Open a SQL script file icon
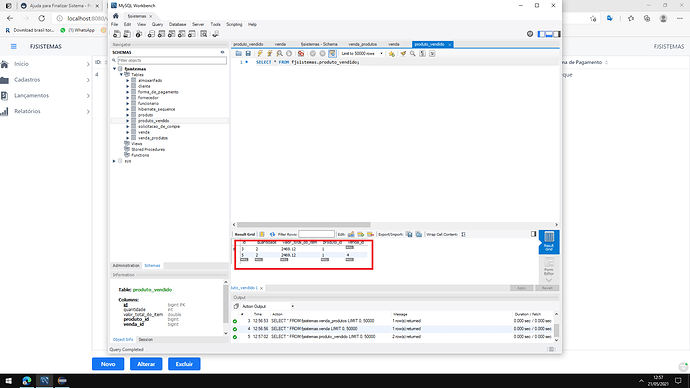This screenshot has width=690, height=388. point(239,54)
